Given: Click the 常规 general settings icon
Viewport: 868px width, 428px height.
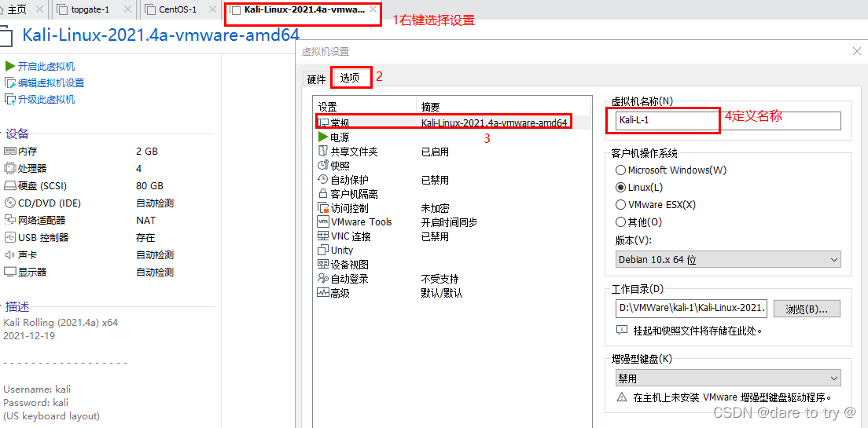Looking at the screenshot, I should [323, 123].
